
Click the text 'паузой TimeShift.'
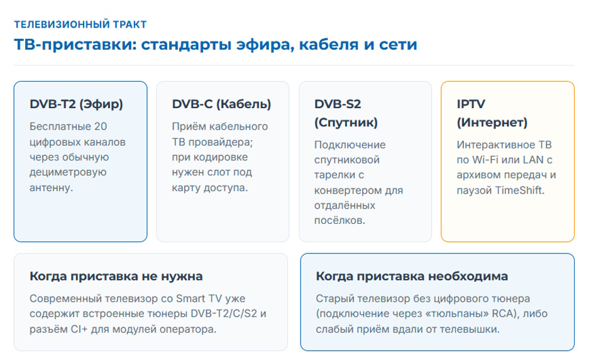tap(500, 190)
